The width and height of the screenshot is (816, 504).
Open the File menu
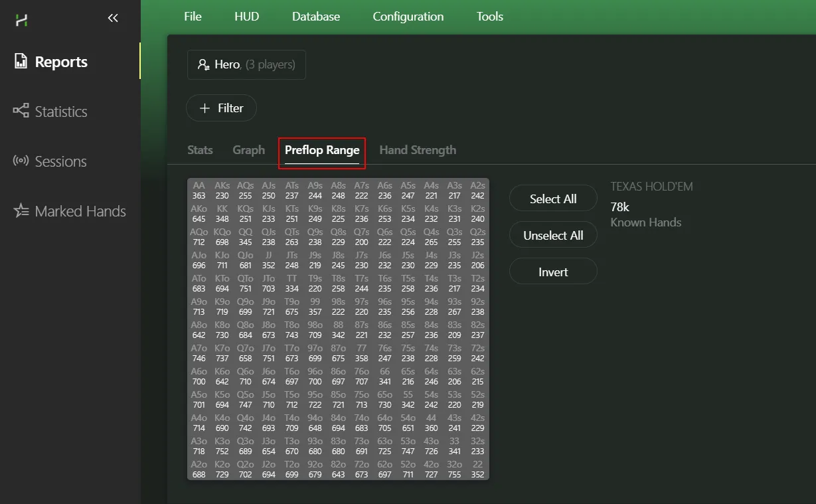[x=193, y=17]
